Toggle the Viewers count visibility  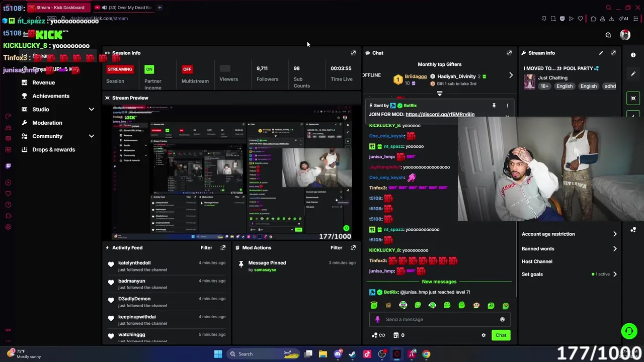(225, 68)
